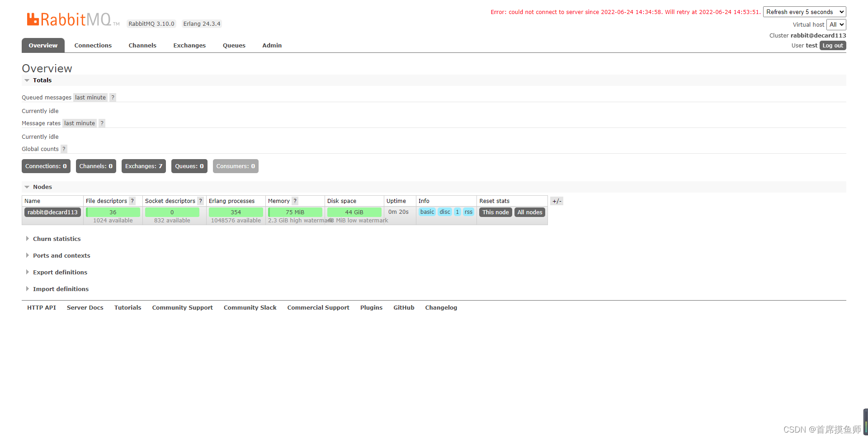The width and height of the screenshot is (868, 438).
Task: Click the connection error message text
Action: point(626,12)
